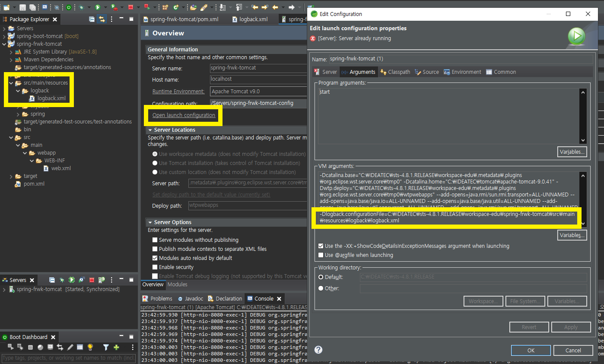The width and height of the screenshot is (604, 364).
Task: Check Use @argfile when launching
Action: pyautogui.click(x=321, y=255)
